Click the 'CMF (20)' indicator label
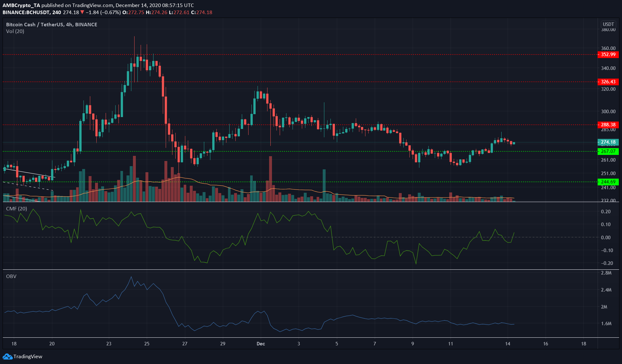This screenshot has height=364, width=622. pyautogui.click(x=17, y=208)
